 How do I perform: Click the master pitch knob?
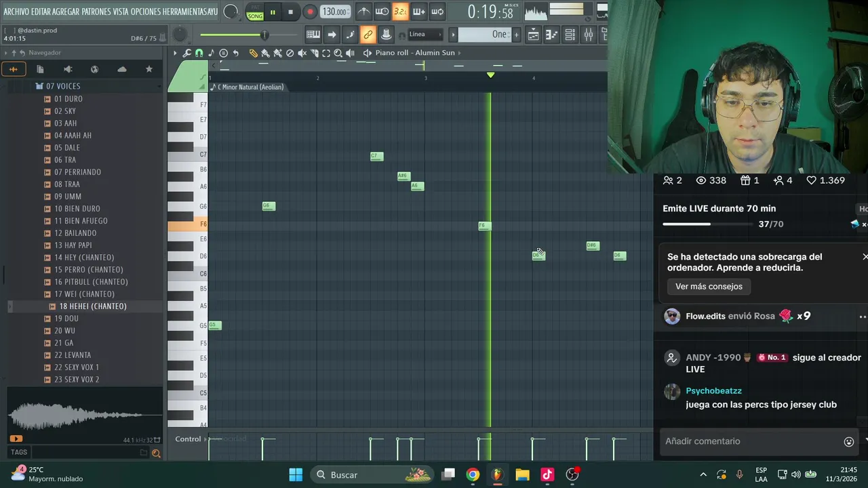180,35
